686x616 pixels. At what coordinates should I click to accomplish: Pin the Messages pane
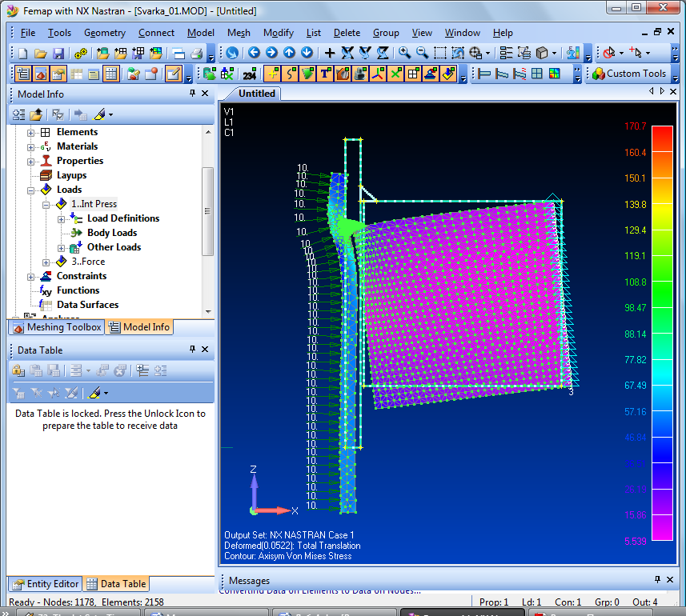pyautogui.click(x=657, y=579)
